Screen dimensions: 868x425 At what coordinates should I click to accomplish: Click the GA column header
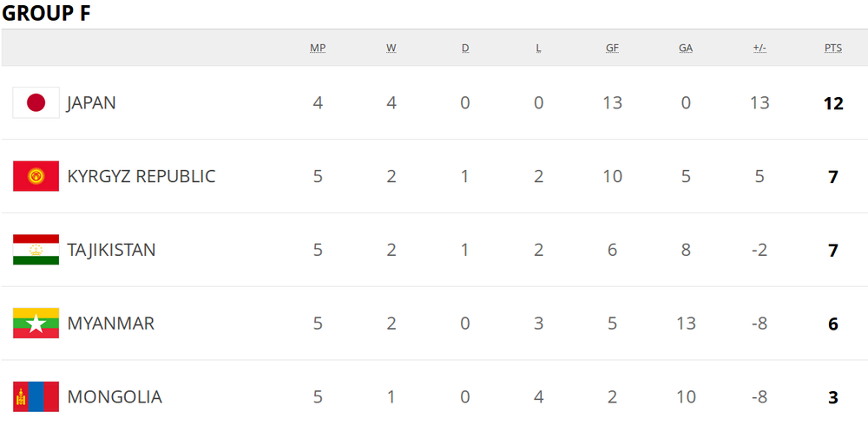pyautogui.click(x=686, y=49)
